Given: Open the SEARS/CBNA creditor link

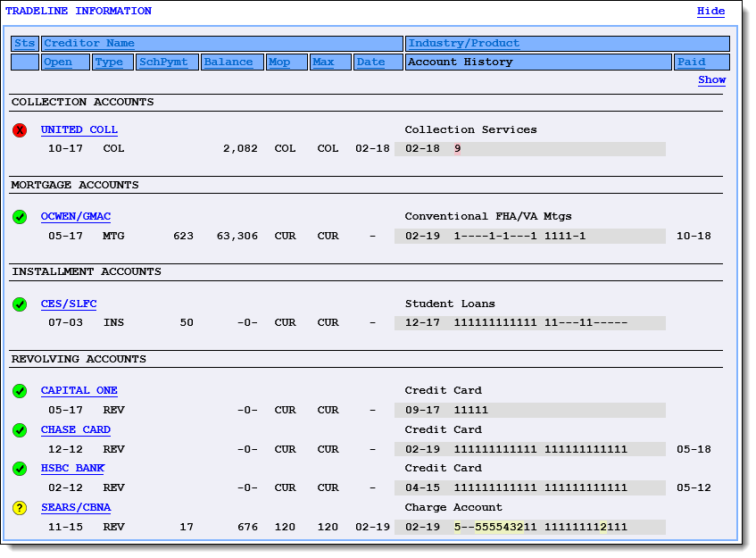Looking at the screenshot, I should point(76,507).
